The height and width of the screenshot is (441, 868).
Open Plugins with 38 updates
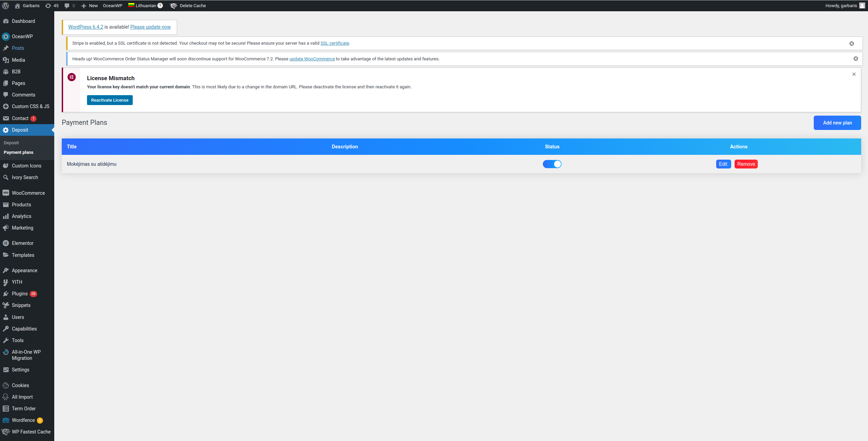pyautogui.click(x=27, y=294)
